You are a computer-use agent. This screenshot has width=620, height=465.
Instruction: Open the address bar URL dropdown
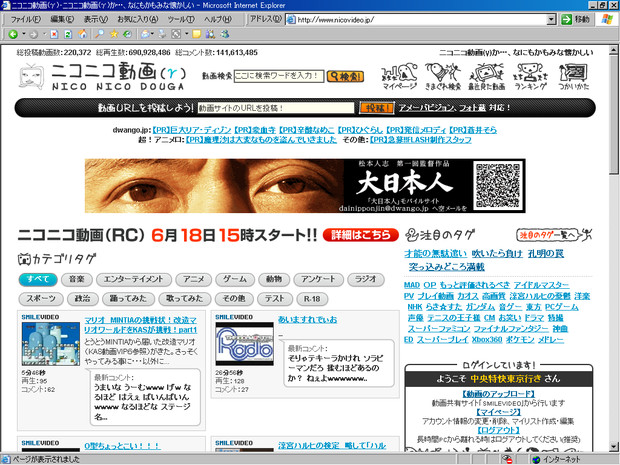click(551, 19)
